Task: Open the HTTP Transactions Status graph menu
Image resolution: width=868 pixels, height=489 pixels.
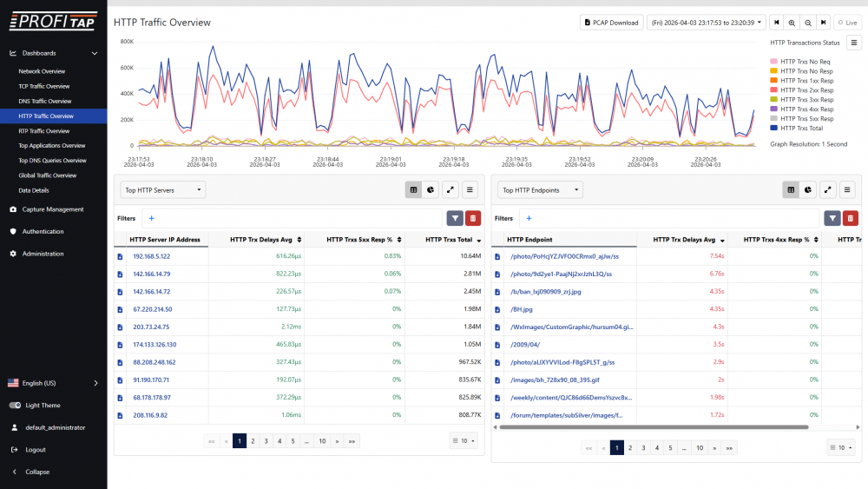Action: [854, 42]
